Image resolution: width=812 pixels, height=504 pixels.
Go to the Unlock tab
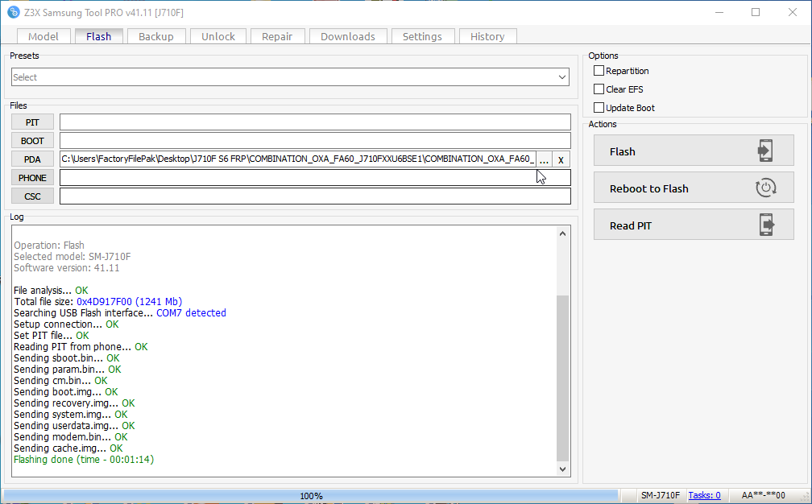(218, 36)
